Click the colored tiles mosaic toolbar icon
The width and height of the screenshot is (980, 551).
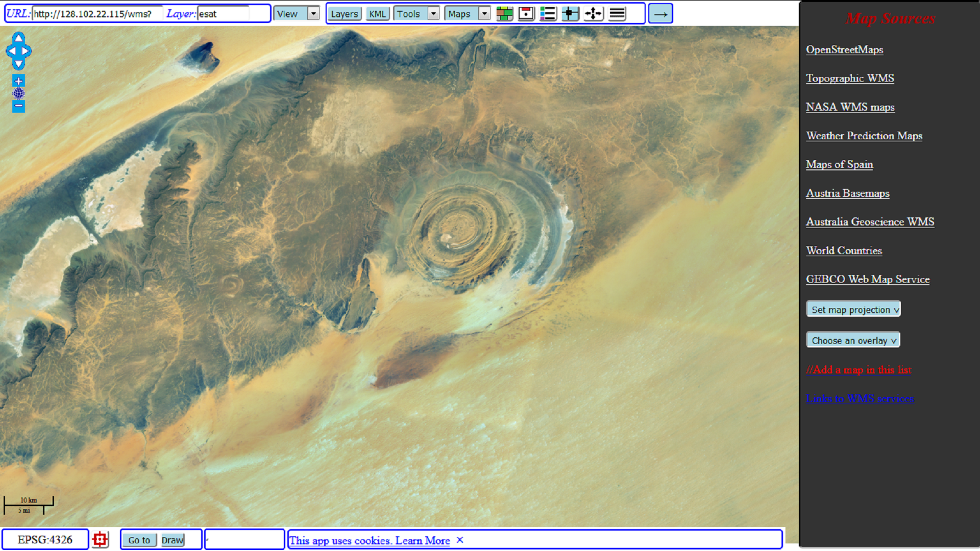(x=504, y=14)
